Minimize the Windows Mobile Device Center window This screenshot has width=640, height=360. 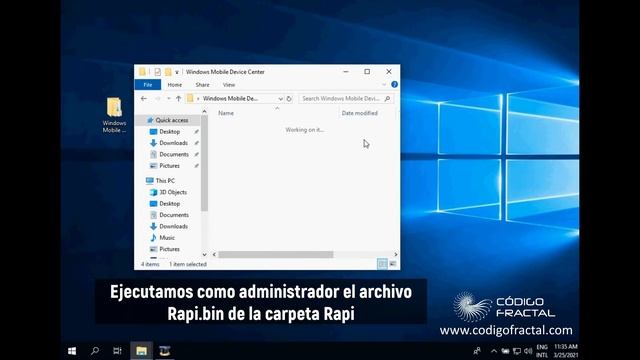point(346,71)
